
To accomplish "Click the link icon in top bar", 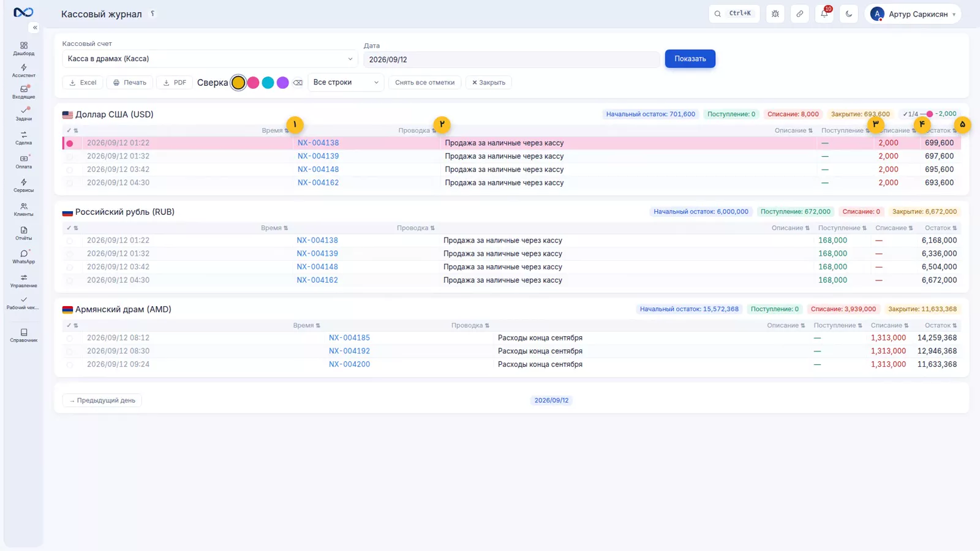I will 800,13.
